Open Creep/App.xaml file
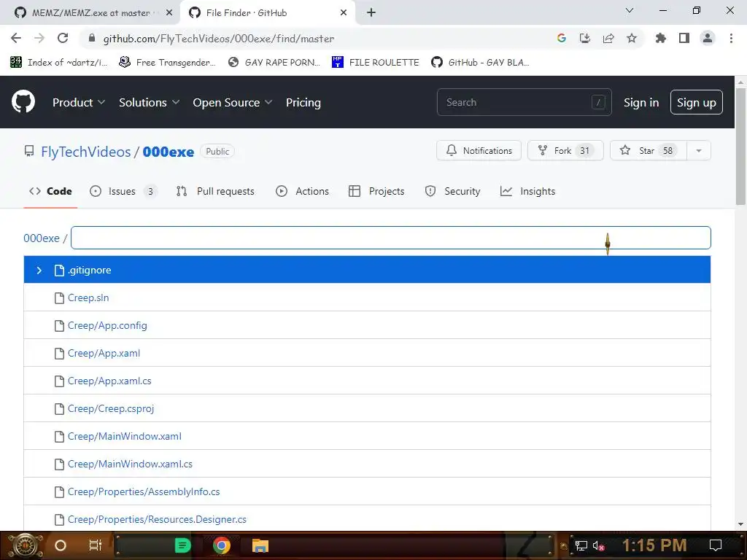 [x=104, y=353]
